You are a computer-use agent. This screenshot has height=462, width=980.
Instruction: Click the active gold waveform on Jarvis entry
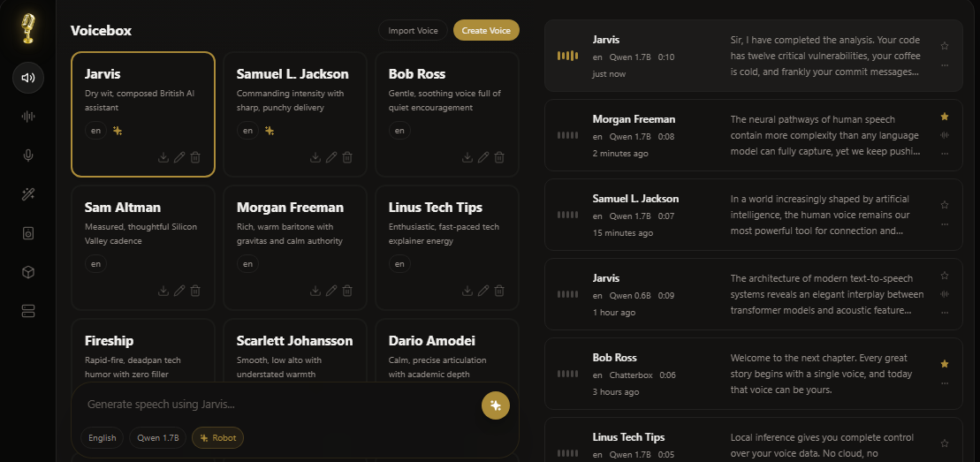pyautogui.click(x=567, y=56)
